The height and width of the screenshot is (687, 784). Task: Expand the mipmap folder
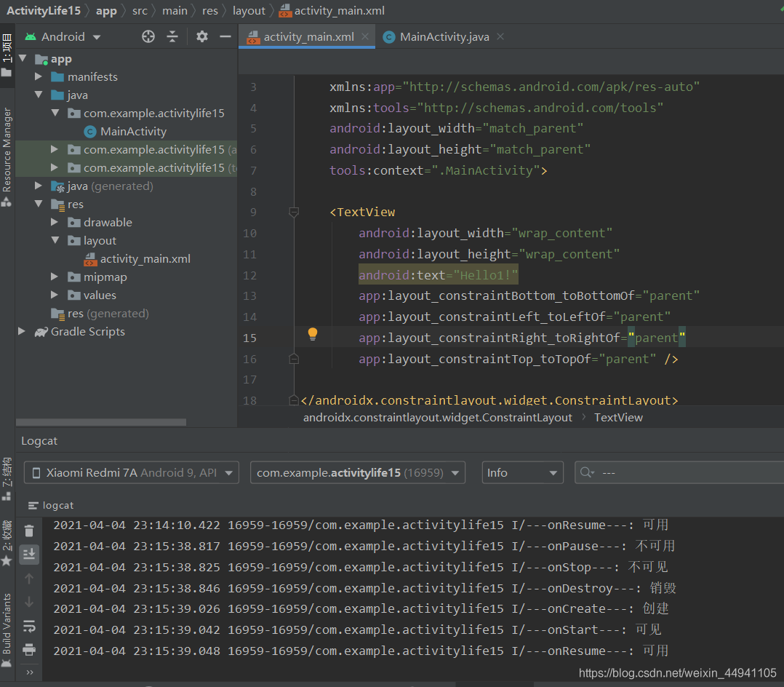click(55, 277)
